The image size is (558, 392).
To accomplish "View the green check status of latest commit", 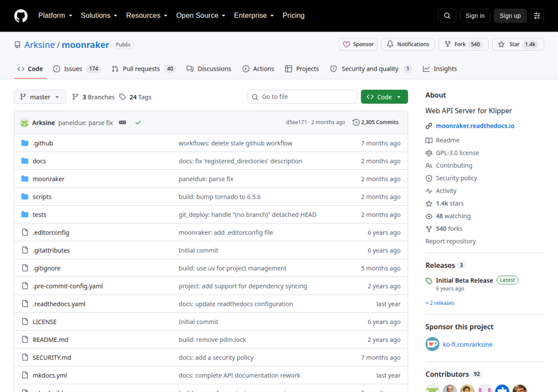I will click(138, 122).
